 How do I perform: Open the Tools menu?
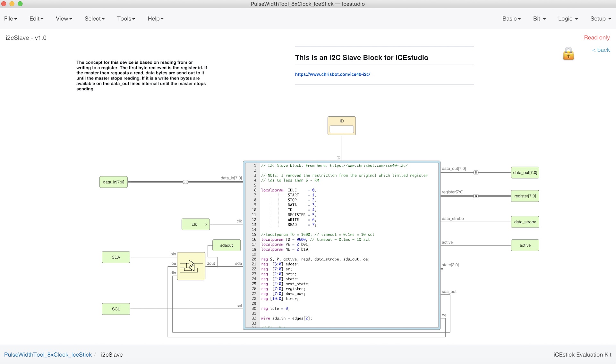126,19
